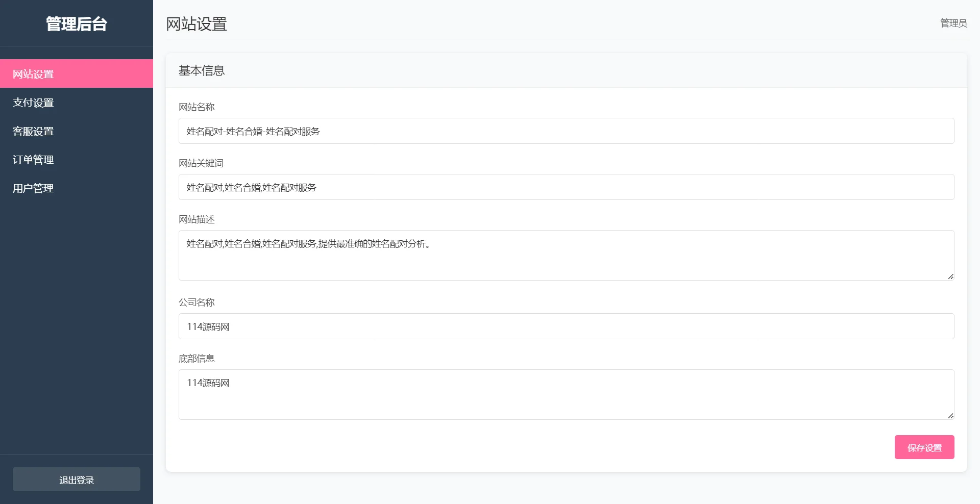Click the 底部信息 textarea
Image resolution: width=980 pixels, height=504 pixels.
pyautogui.click(x=567, y=395)
